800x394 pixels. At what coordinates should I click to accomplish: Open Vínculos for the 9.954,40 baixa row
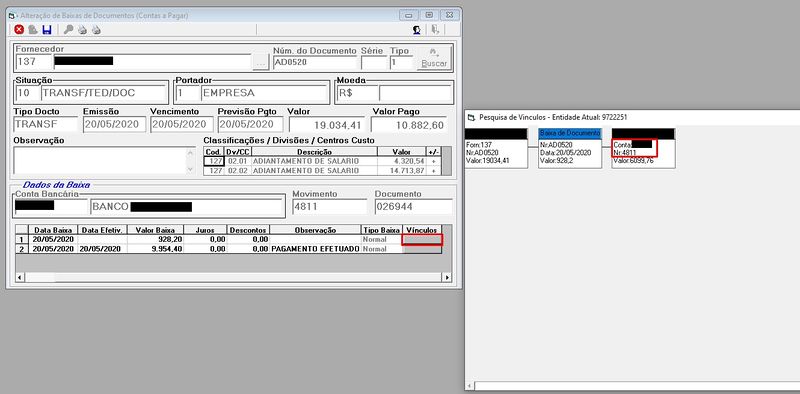point(422,249)
